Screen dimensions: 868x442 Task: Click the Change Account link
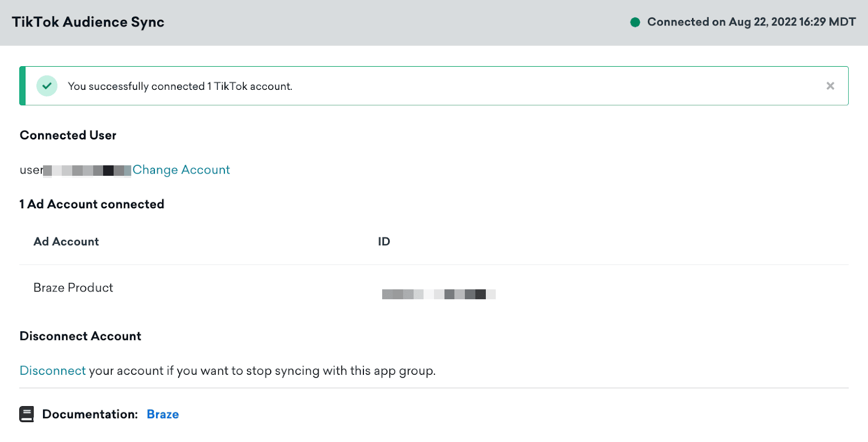pyautogui.click(x=181, y=170)
